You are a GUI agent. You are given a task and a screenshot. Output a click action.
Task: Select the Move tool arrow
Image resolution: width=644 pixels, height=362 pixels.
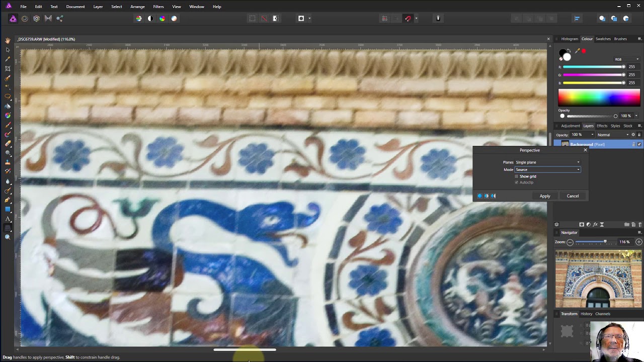(8, 50)
